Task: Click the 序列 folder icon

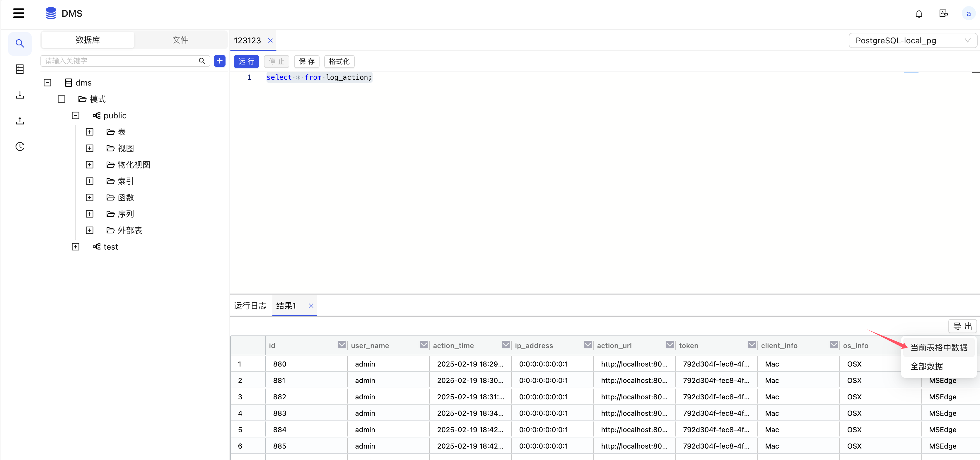Action: click(110, 214)
